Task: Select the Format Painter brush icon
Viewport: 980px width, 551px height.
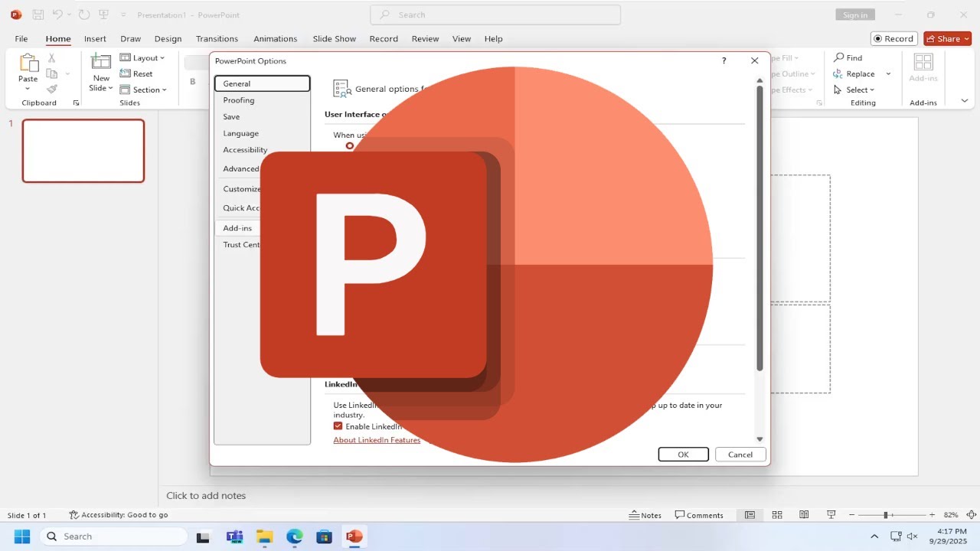Action: pos(52,90)
